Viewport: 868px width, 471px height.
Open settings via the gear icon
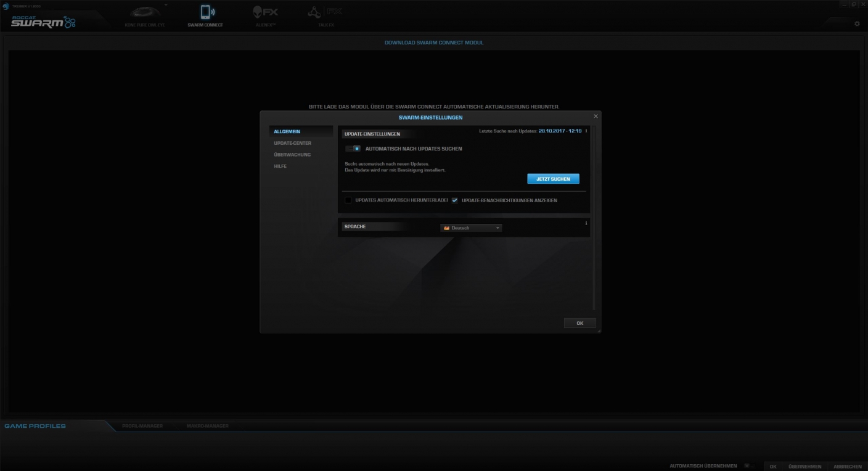(857, 23)
